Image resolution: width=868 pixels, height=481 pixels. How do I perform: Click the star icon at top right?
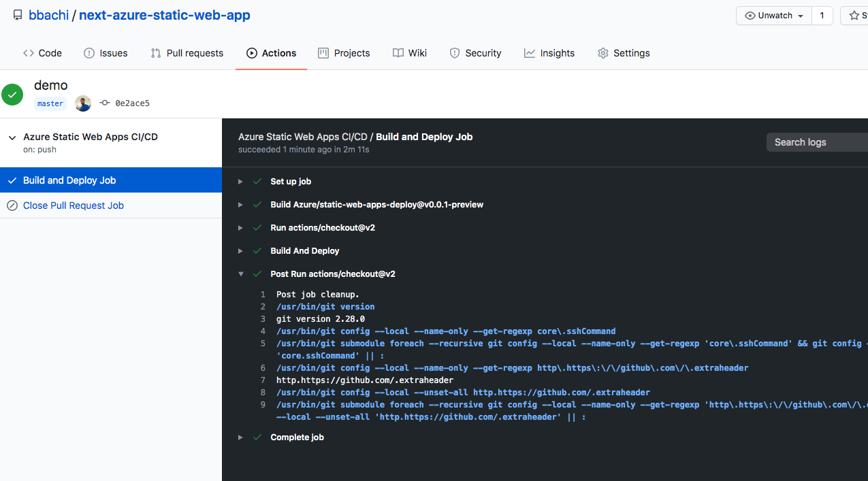(x=854, y=16)
